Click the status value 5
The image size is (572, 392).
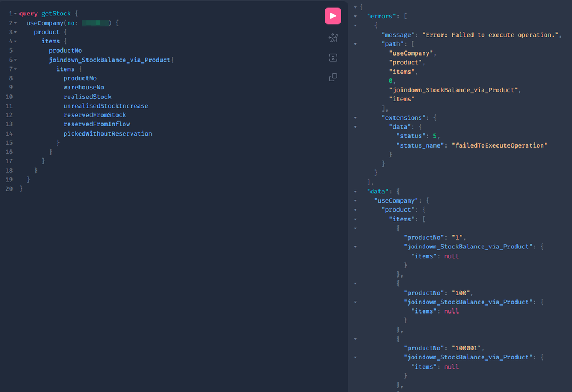435,136
